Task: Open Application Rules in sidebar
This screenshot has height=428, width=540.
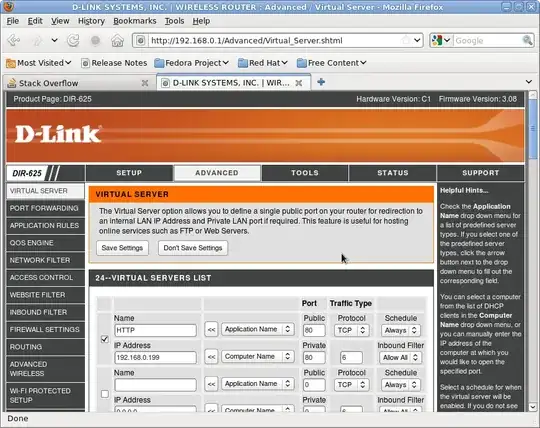Action: pyautogui.click(x=45, y=226)
